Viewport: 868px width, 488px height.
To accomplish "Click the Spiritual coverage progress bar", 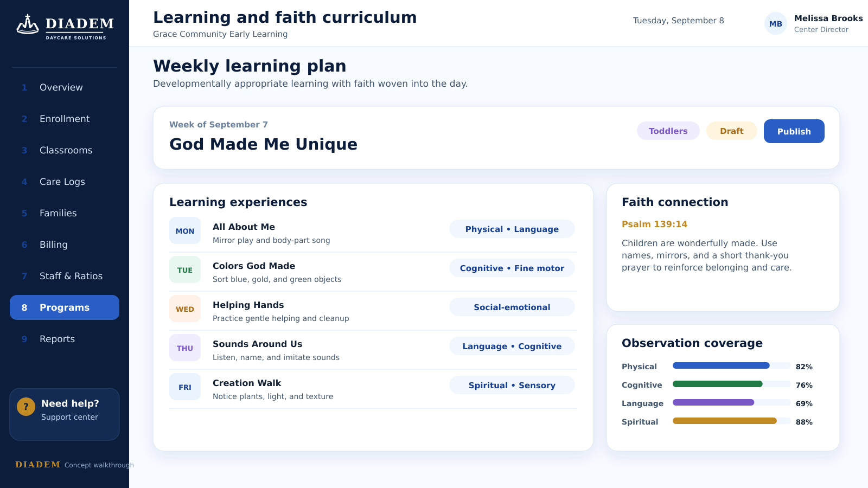I will click(732, 421).
